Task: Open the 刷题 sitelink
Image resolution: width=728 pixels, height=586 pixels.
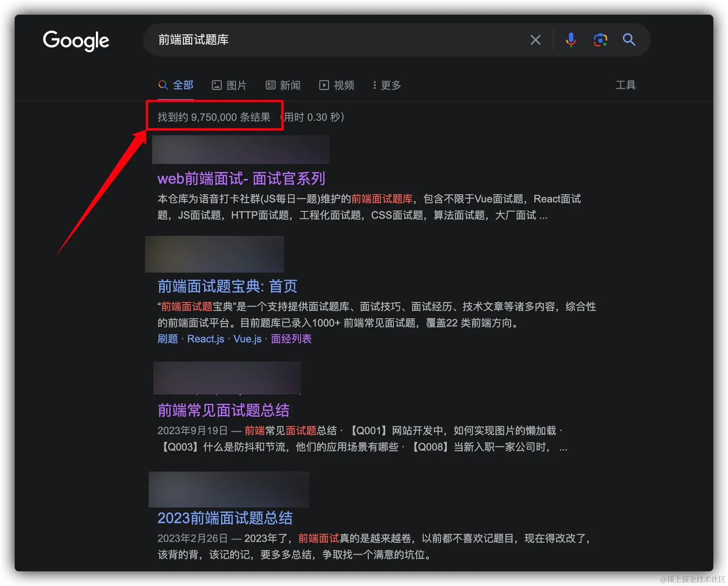Action: click(168, 339)
